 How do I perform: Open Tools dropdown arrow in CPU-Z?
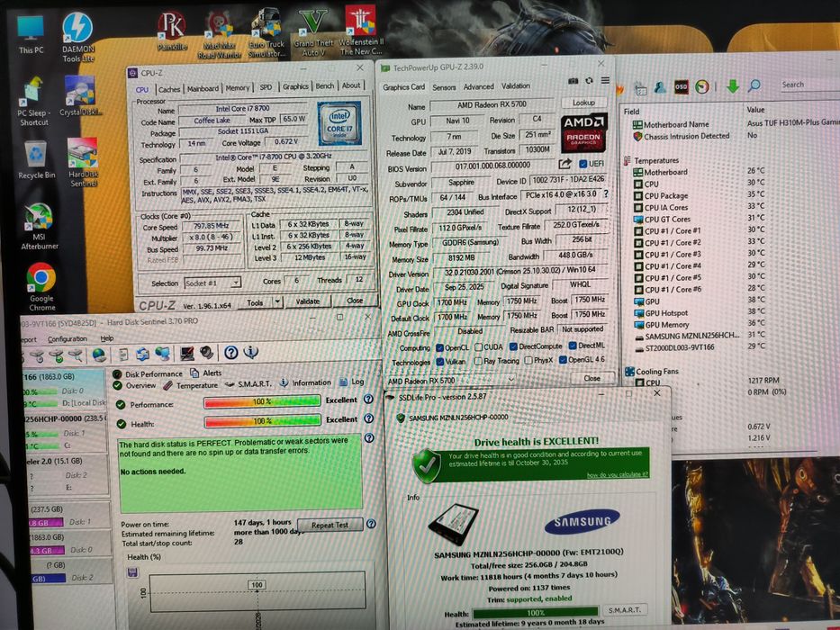277,301
